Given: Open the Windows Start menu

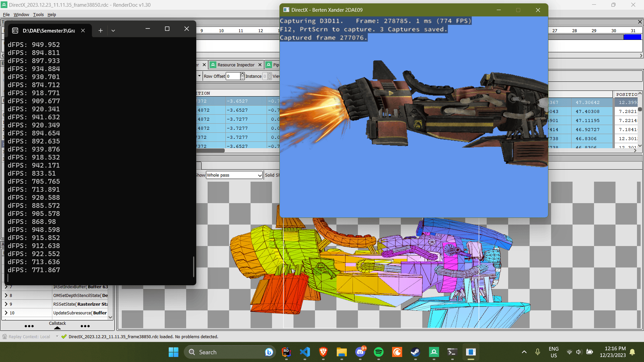Looking at the screenshot, I should 173,352.
